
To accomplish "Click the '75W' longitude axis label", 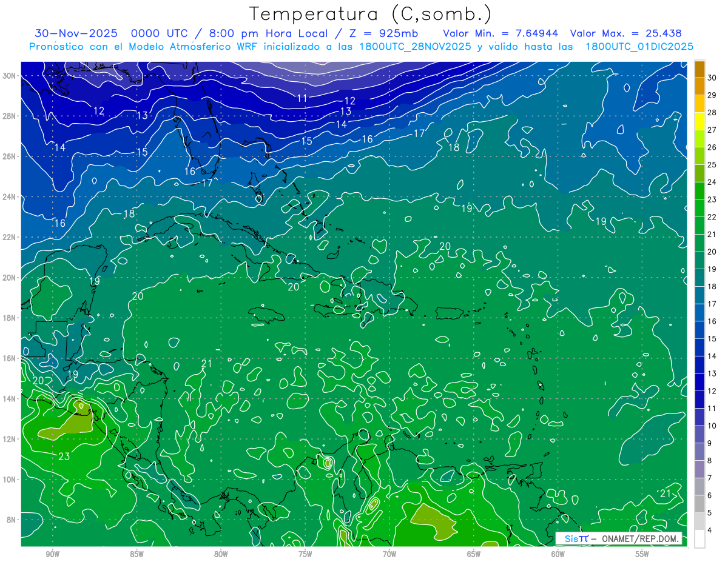I will click(x=305, y=554).
